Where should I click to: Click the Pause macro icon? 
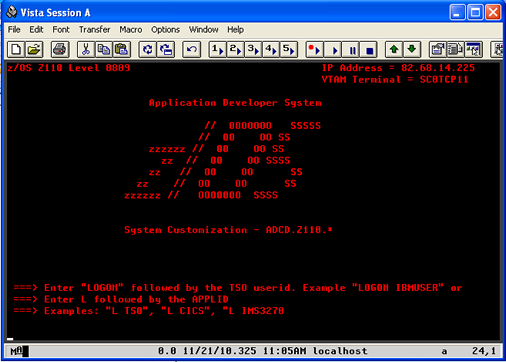(x=351, y=50)
